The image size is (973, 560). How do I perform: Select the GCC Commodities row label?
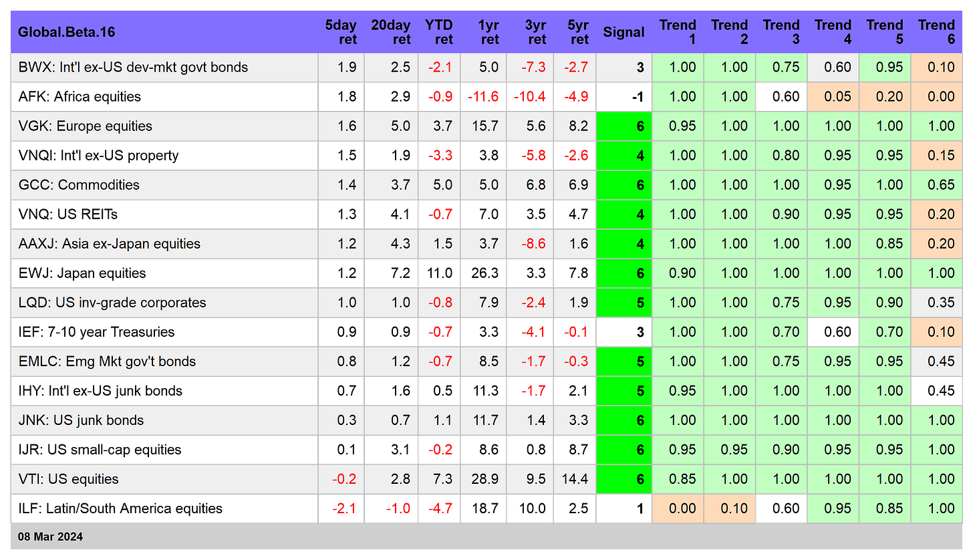point(79,185)
